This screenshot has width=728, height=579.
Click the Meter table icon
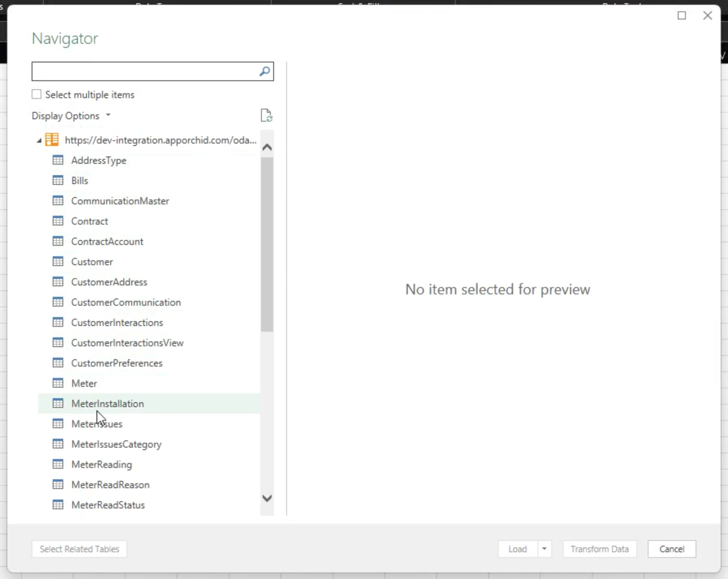[x=58, y=383]
